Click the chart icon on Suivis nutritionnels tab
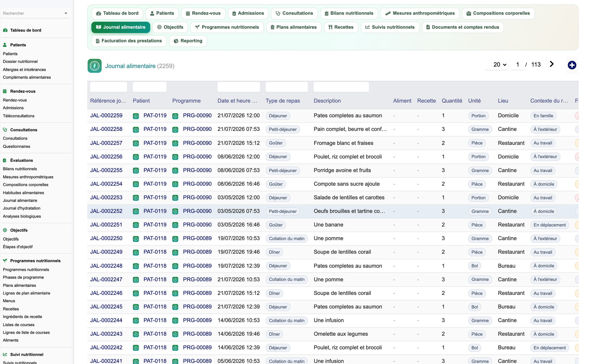The width and height of the screenshot is (589, 364). [x=367, y=27]
